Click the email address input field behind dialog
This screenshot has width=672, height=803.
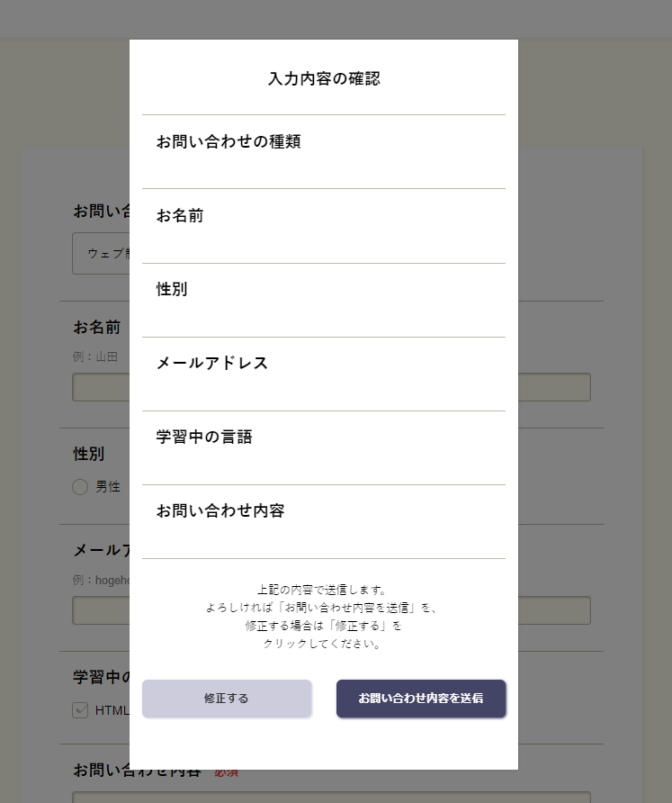point(101,610)
